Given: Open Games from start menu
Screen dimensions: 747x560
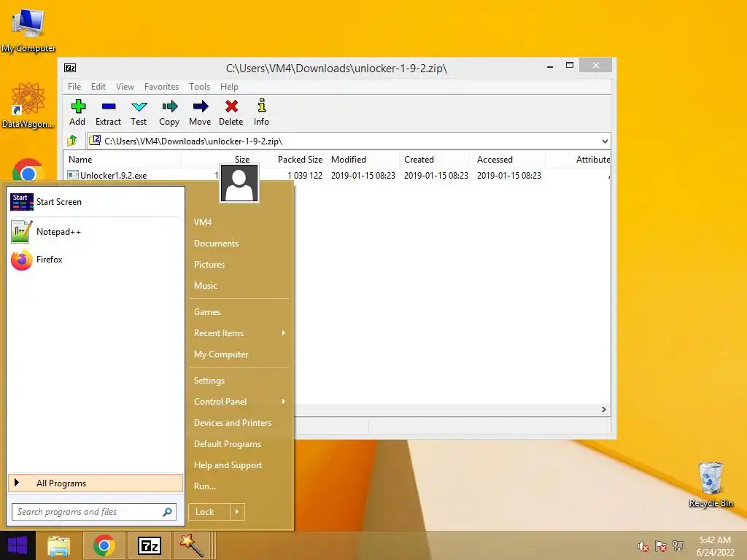Looking at the screenshot, I should (206, 312).
